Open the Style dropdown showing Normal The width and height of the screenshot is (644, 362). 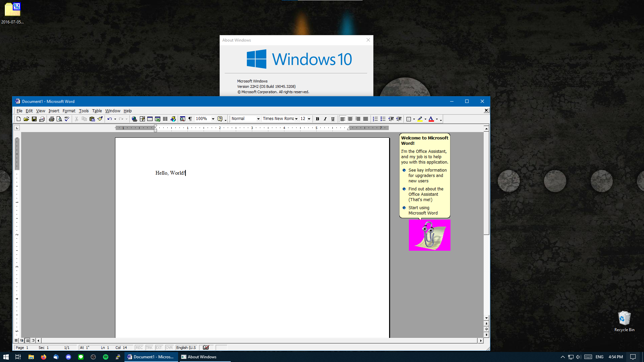(258, 119)
